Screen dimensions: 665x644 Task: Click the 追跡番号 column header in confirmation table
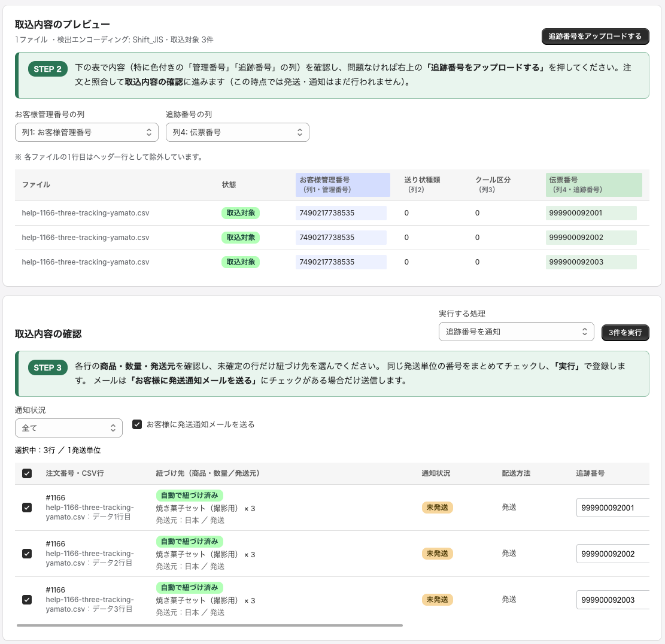(x=590, y=473)
